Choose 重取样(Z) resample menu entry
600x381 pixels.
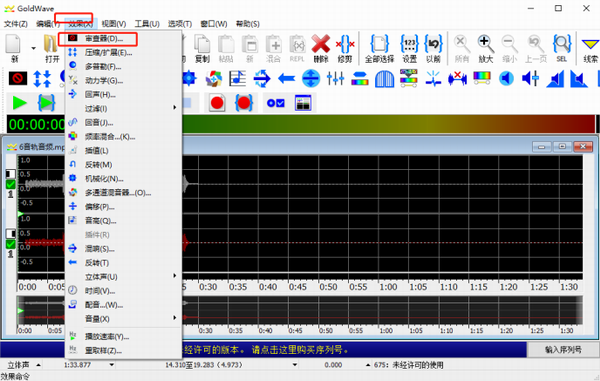coord(123,350)
